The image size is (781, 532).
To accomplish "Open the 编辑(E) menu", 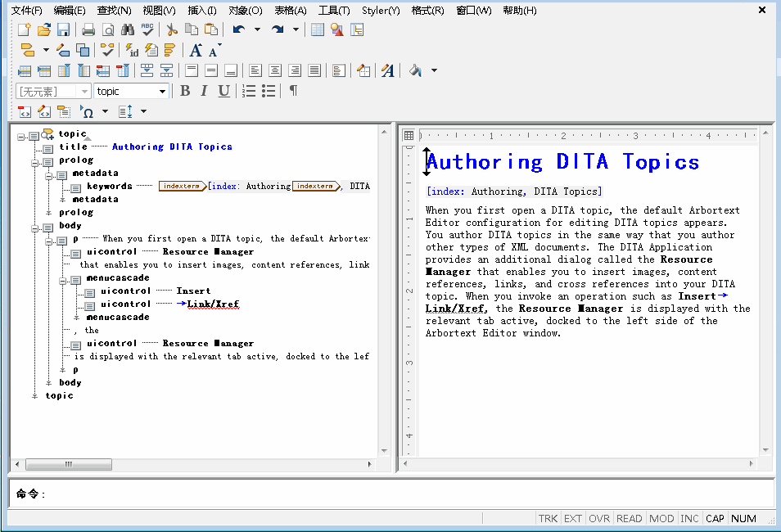I will (x=70, y=11).
